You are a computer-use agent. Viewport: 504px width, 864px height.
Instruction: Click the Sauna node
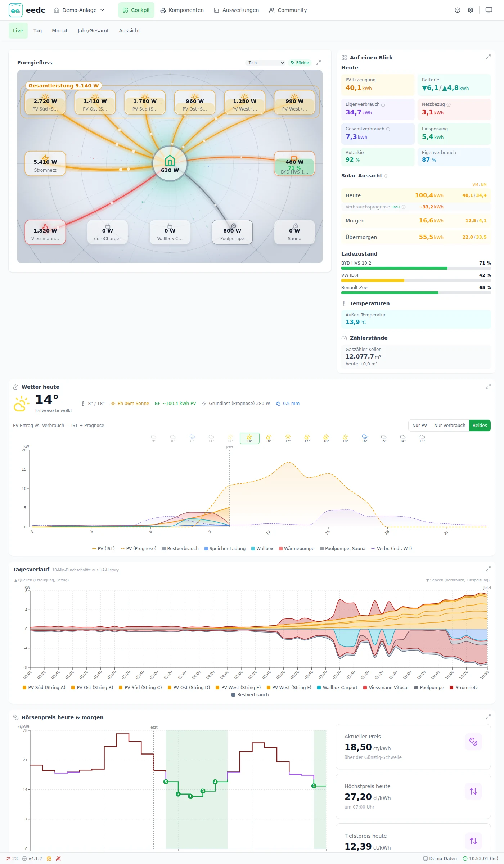click(x=294, y=232)
